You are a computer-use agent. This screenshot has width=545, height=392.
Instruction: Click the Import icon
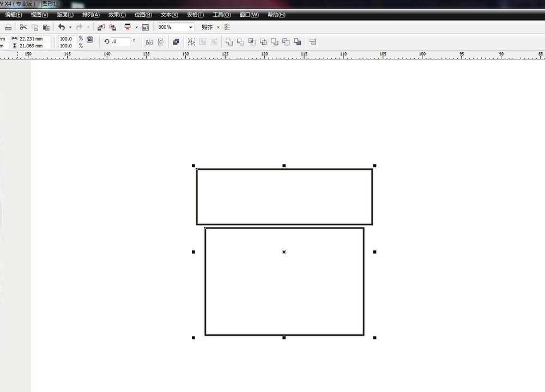(101, 27)
